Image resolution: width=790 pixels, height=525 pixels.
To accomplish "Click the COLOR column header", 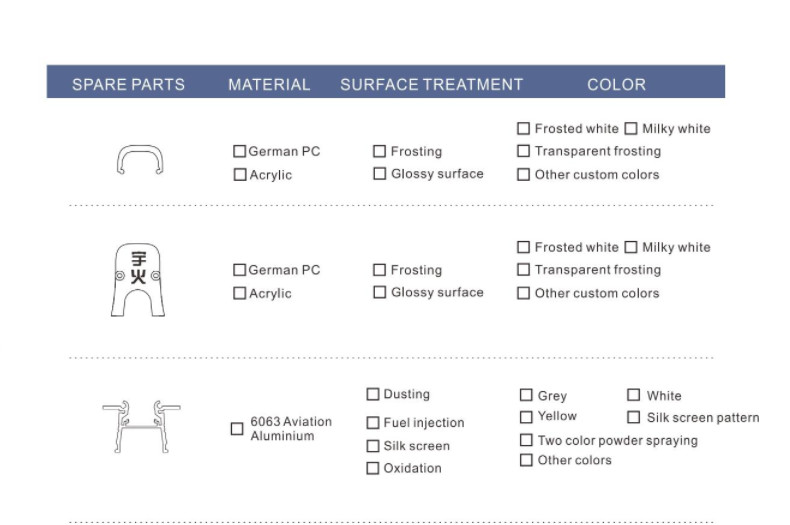I will click(x=616, y=84).
